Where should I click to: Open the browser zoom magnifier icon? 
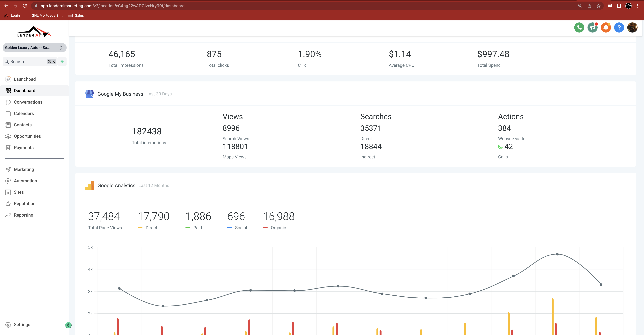580,6
